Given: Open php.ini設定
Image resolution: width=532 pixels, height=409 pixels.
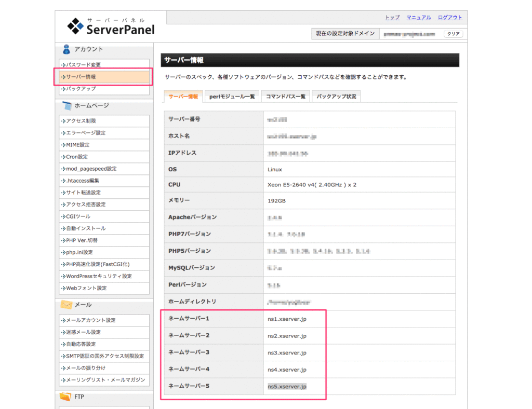Looking at the screenshot, I should [104, 252].
